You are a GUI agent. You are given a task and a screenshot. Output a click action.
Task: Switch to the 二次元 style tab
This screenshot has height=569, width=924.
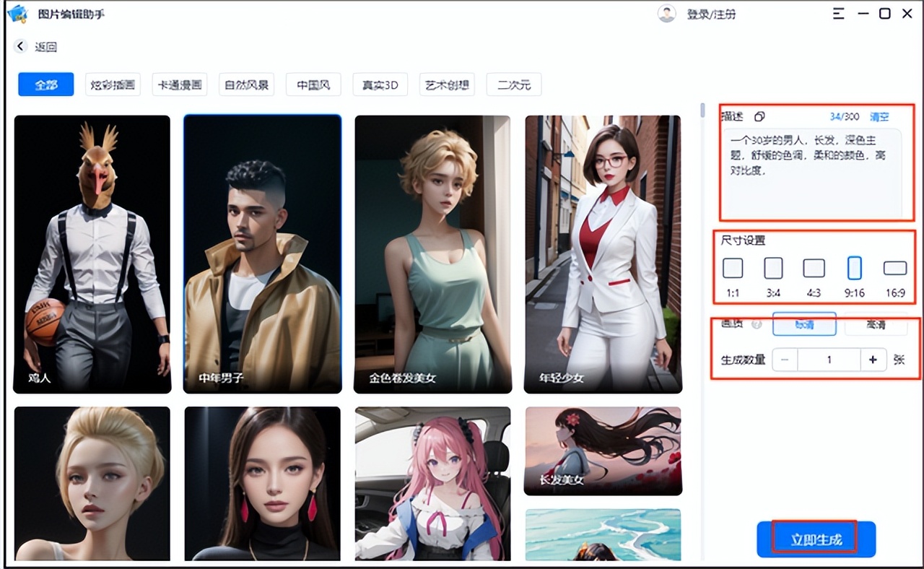515,84
